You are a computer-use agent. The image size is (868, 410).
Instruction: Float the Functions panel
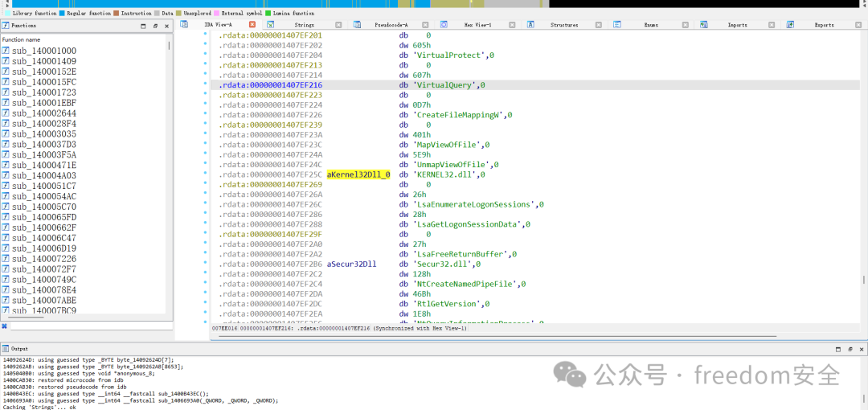point(155,26)
